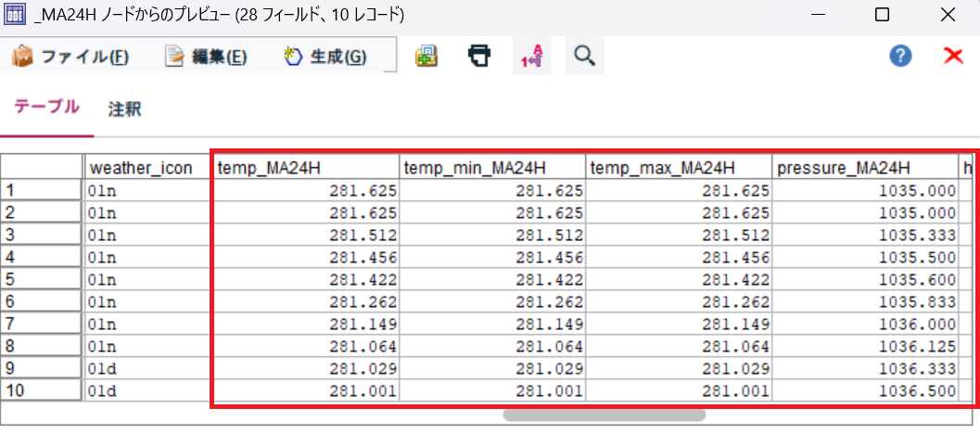The width and height of the screenshot is (980, 434).
Task: Click pressure_MA24H cell 1036.000
Action: point(864,325)
